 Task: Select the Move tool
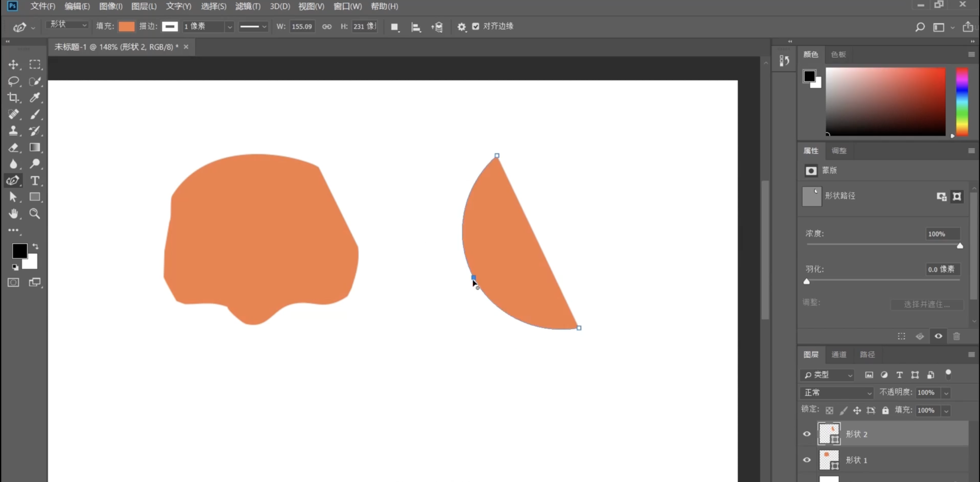point(13,64)
